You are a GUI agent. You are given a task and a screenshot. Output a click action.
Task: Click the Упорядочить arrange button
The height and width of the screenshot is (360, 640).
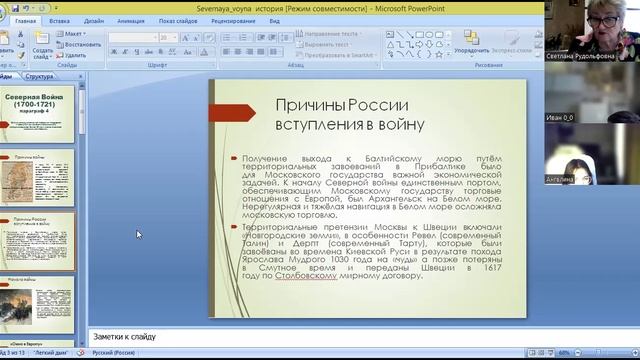click(x=471, y=43)
